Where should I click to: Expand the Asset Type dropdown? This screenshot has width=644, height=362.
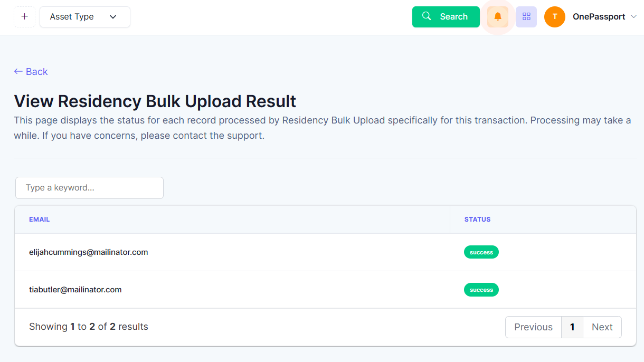point(85,17)
